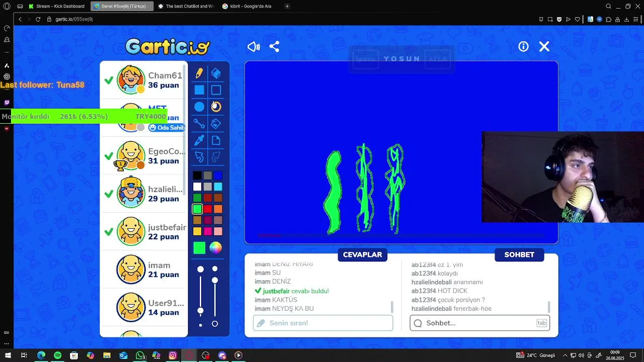This screenshot has height=362, width=644.
Task: Select the red color swatch
Action: [x=208, y=209]
